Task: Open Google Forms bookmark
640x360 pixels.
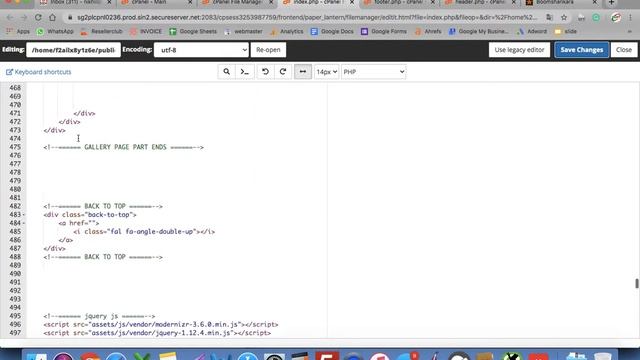Action: 384,31
